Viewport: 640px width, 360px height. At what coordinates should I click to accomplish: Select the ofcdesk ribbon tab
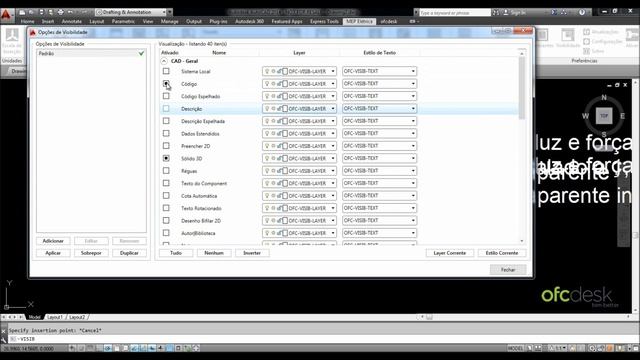click(389, 21)
